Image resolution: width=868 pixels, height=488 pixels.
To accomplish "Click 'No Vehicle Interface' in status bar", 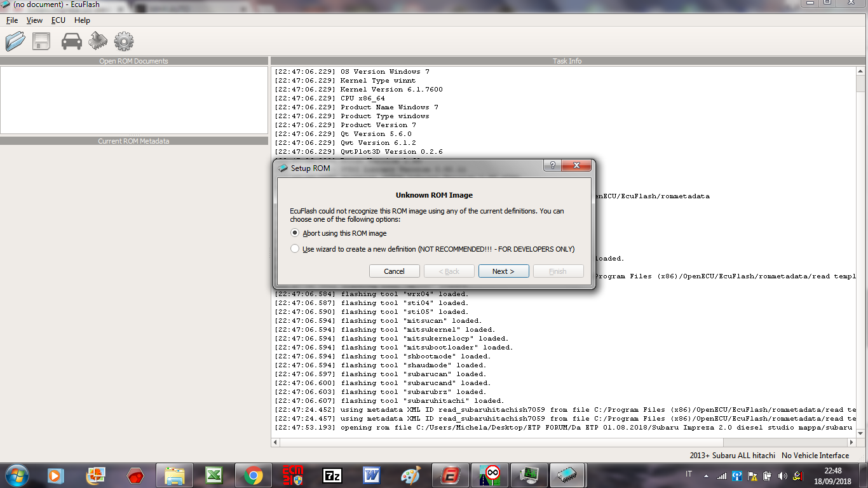I will click(x=815, y=456).
